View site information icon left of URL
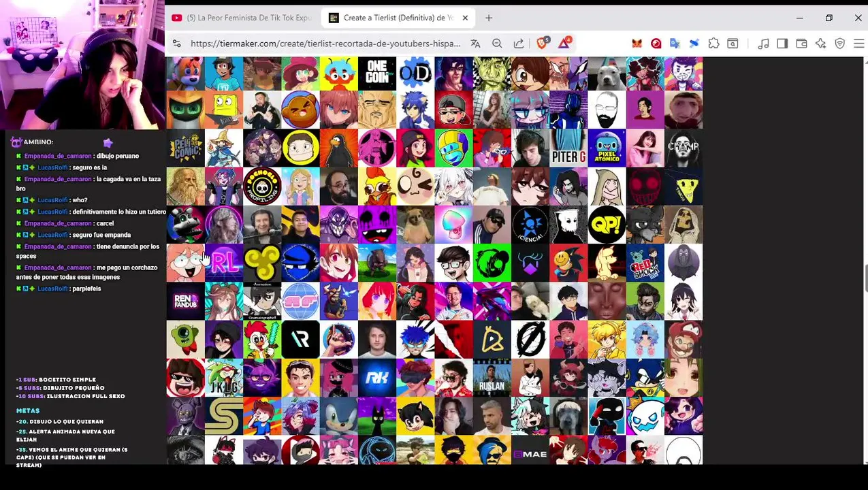The height and width of the screenshot is (490, 868). pos(176,44)
